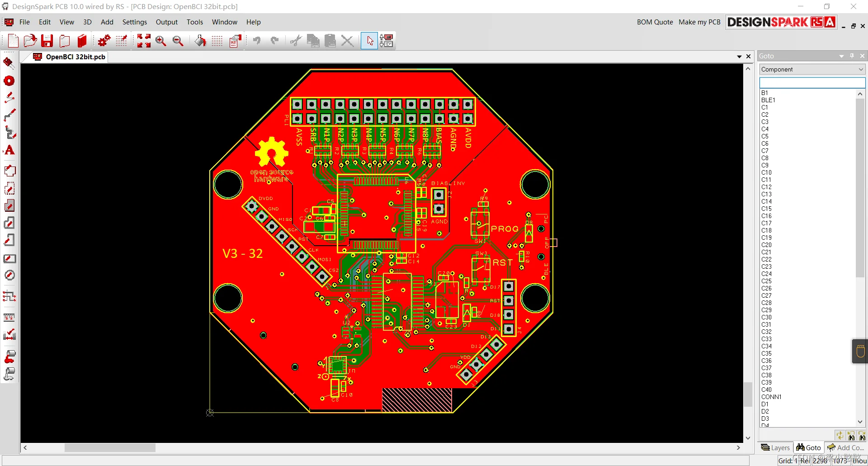Viewport: 868px width, 466px height.
Task: Open the Settings menu
Action: [x=134, y=22]
